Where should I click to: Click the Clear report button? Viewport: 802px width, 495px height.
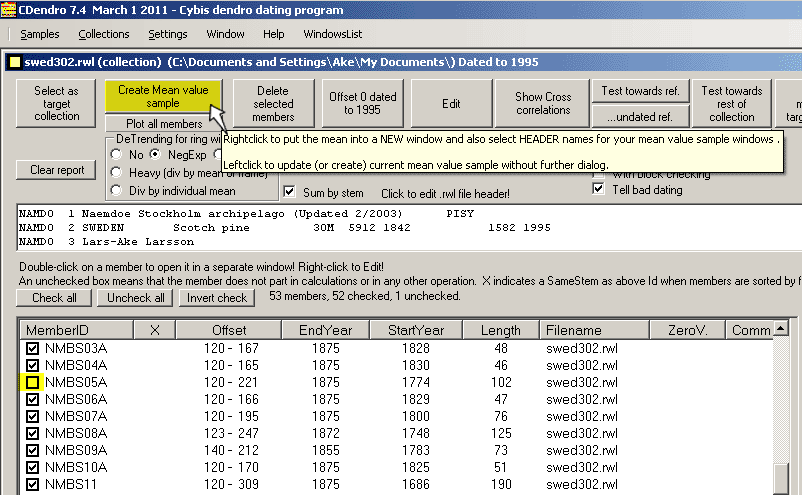tap(56, 170)
